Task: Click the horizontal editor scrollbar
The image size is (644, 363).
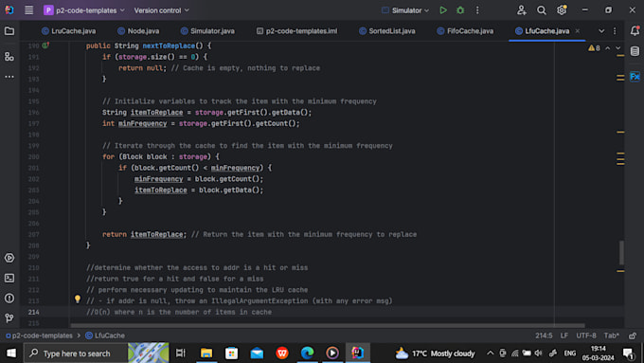Action: coord(328,325)
